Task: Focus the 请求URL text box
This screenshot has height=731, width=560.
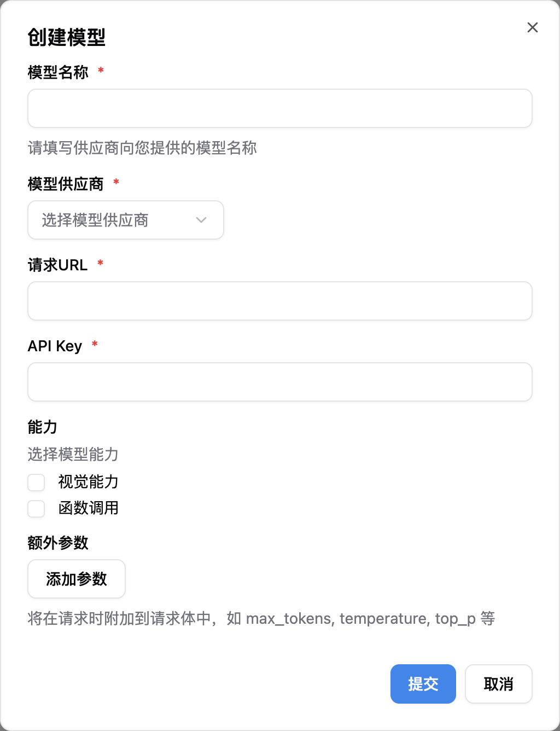Action: 279,301
